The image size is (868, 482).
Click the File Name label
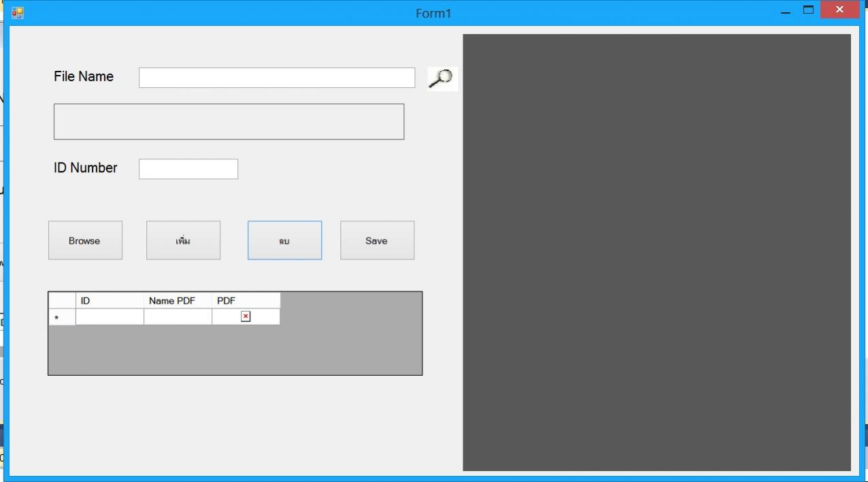tap(84, 76)
